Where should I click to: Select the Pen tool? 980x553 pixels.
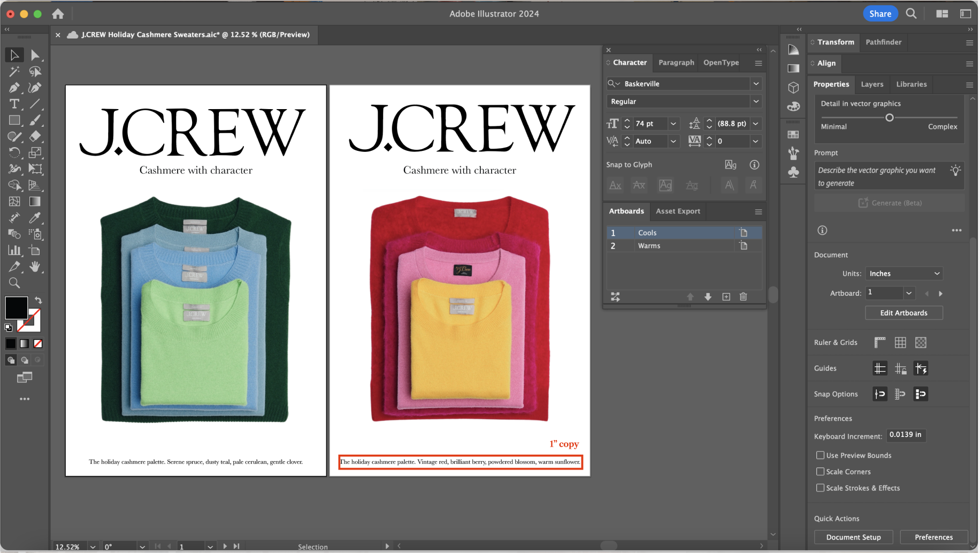click(14, 87)
